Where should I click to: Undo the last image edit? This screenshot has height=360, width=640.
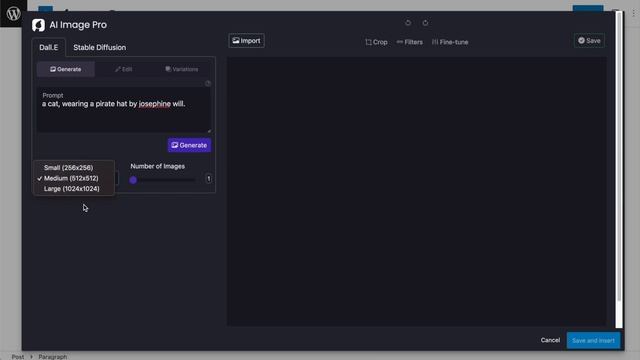[x=408, y=23]
